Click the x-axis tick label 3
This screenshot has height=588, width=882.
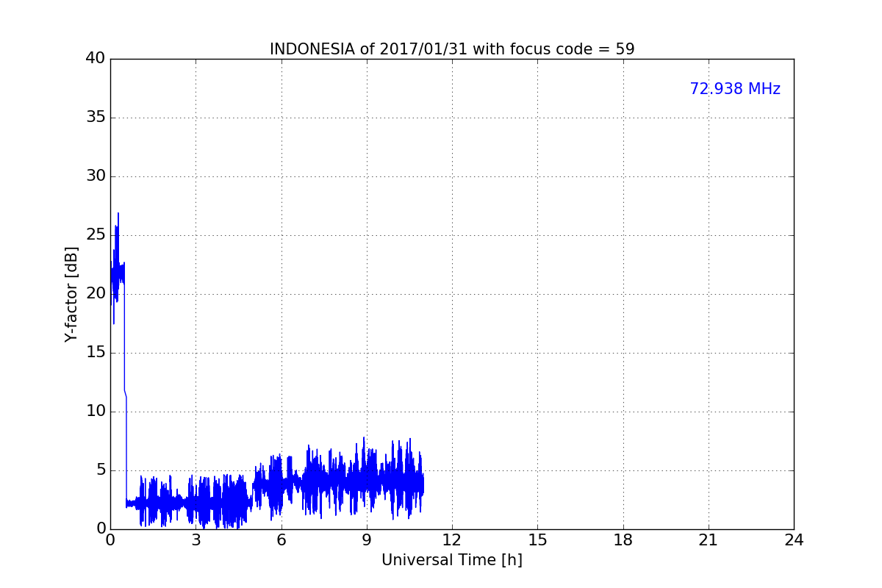196,540
